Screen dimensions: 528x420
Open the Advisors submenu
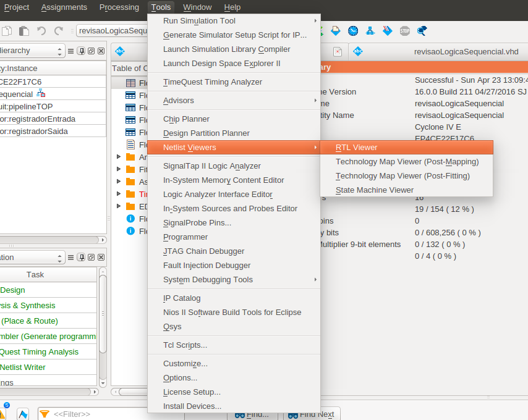(234, 101)
